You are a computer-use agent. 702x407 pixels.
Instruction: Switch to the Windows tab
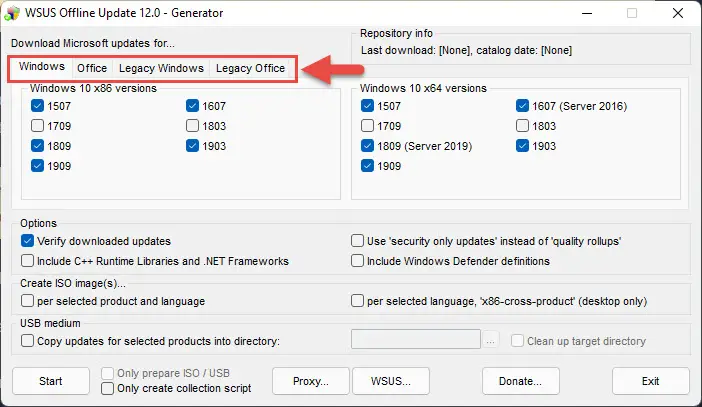[x=42, y=67]
